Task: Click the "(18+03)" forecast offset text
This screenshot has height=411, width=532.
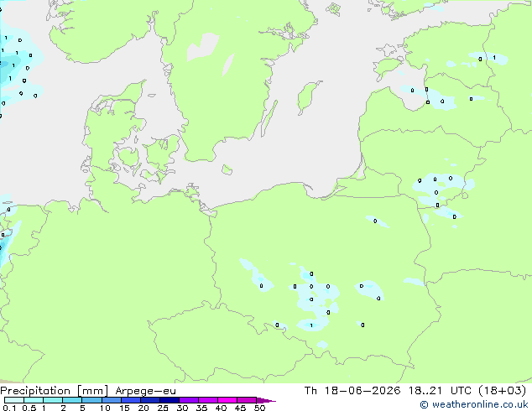Action: [x=502, y=391]
